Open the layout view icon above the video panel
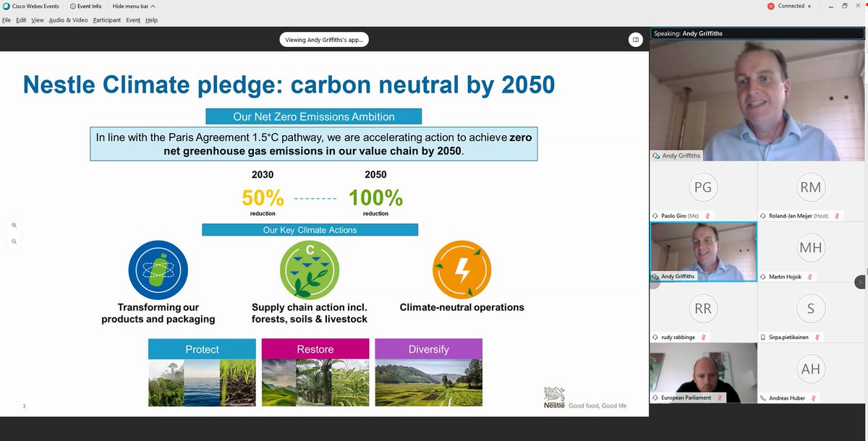This screenshot has width=868, height=441. coord(635,39)
